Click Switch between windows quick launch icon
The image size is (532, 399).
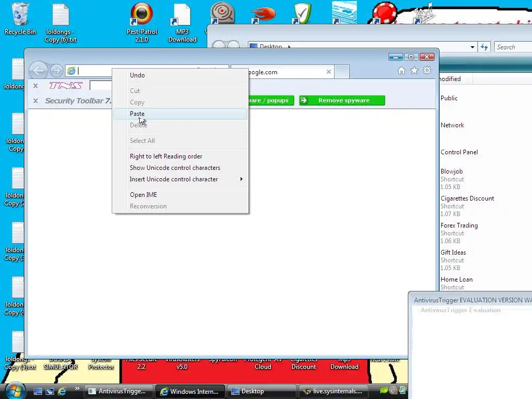[x=50, y=391]
